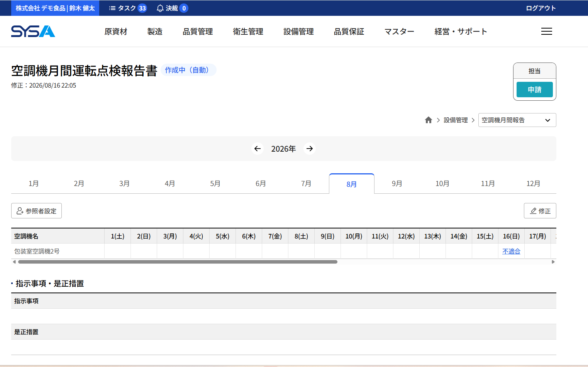Image resolution: width=588 pixels, height=367 pixels.
Task: Go to next year with right arrow
Action: (310, 149)
